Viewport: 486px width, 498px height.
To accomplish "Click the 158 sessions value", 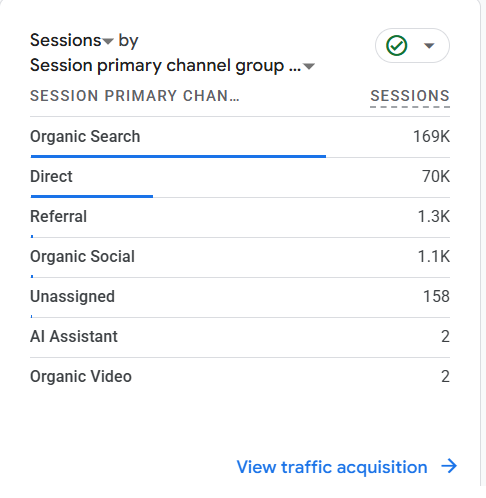I will coord(436,296).
